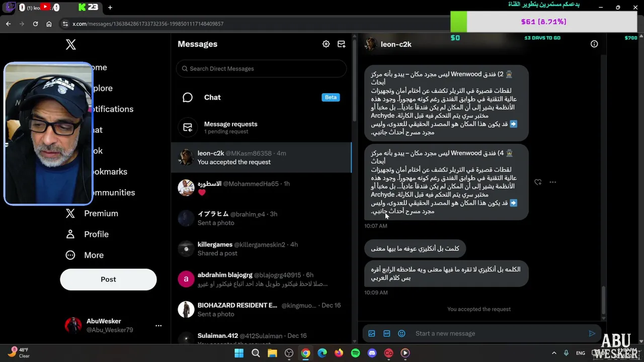The height and width of the screenshot is (362, 644).
Task: Open a new browser tab
Action: point(110,8)
